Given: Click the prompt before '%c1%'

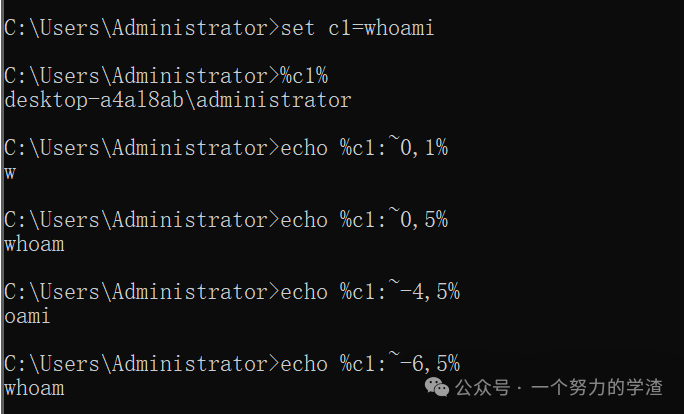Looking at the screenshot, I should tap(142, 76).
